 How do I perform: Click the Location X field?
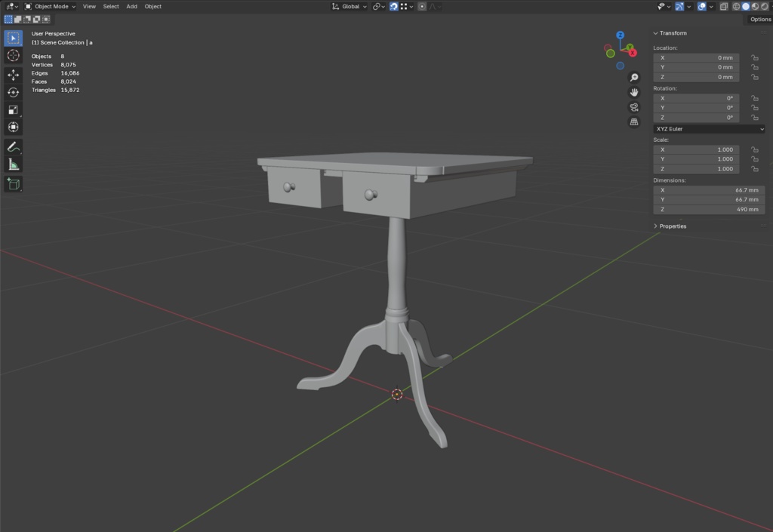coord(696,57)
